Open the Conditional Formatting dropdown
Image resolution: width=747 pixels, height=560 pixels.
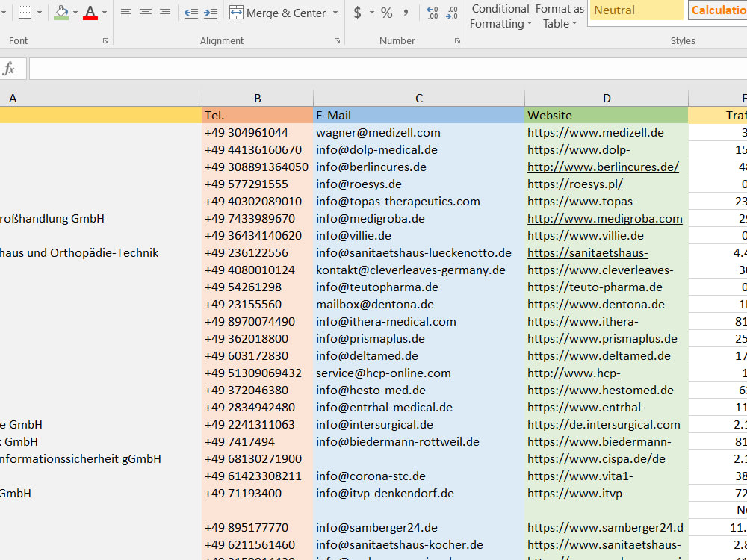499,16
